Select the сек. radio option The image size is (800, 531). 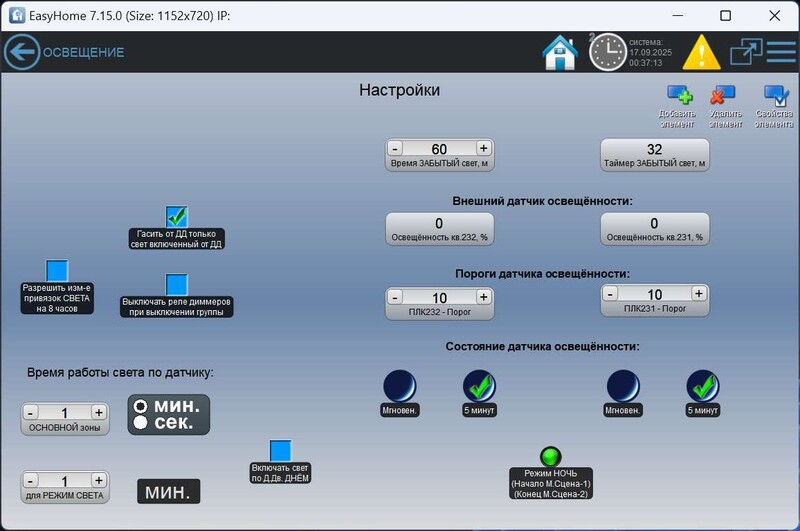coord(141,423)
